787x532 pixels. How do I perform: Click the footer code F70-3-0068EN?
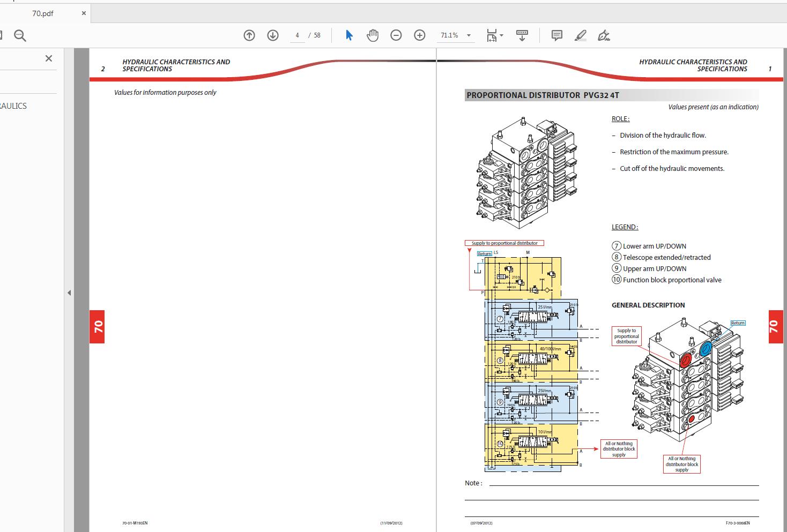(x=738, y=523)
